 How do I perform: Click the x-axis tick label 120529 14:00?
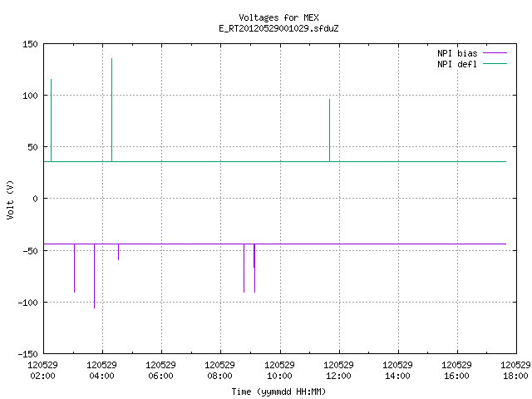397,371
